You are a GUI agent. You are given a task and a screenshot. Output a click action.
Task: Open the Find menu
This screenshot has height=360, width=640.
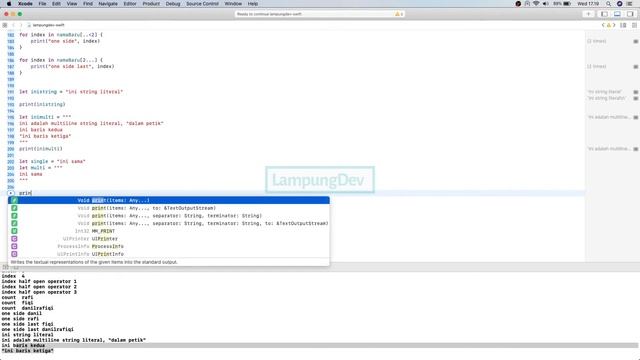[88, 4]
